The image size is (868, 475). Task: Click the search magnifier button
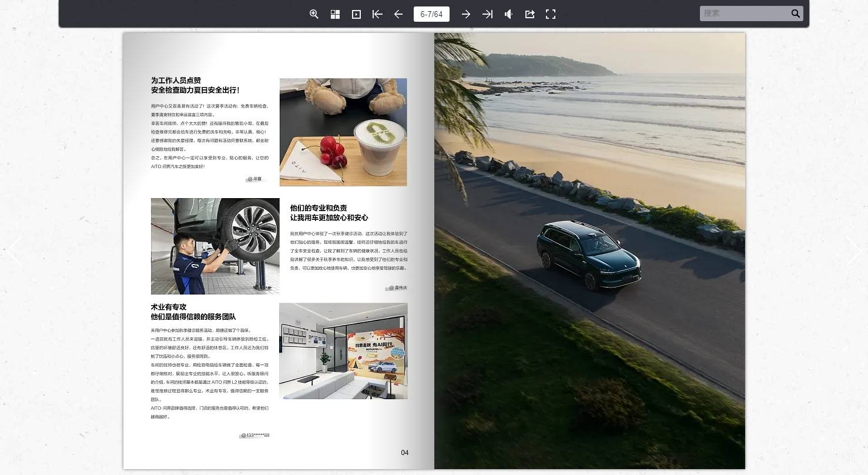click(x=796, y=14)
